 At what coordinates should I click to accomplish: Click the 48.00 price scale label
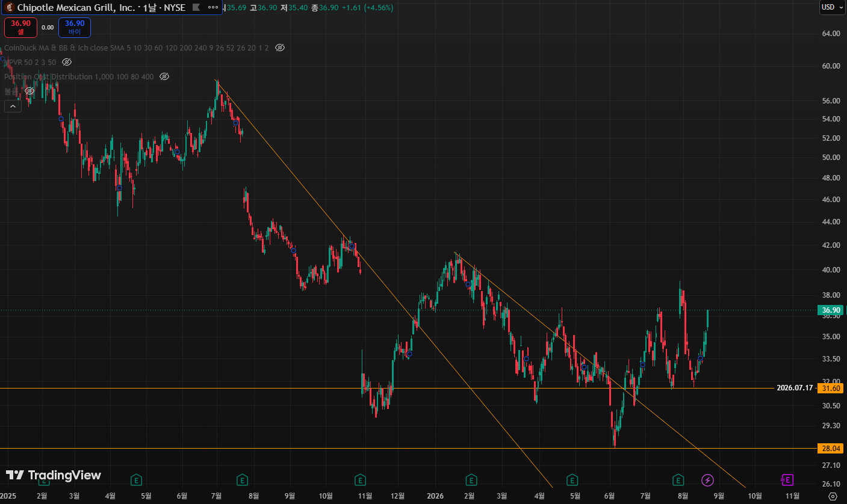click(830, 178)
